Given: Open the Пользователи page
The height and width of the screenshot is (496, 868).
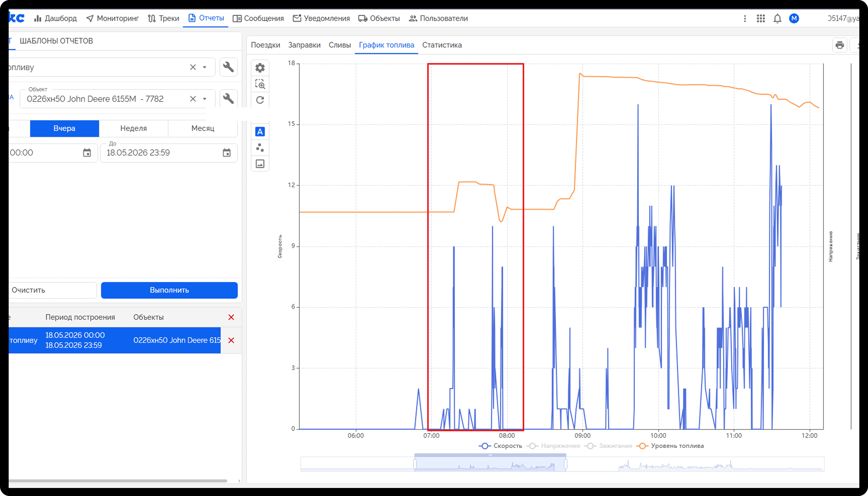Looking at the screenshot, I should click(x=438, y=18).
